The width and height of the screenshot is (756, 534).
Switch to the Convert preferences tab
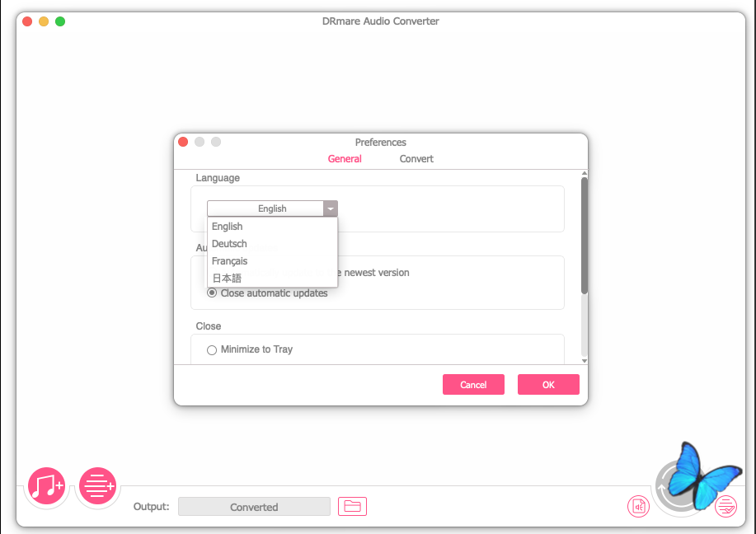click(416, 158)
